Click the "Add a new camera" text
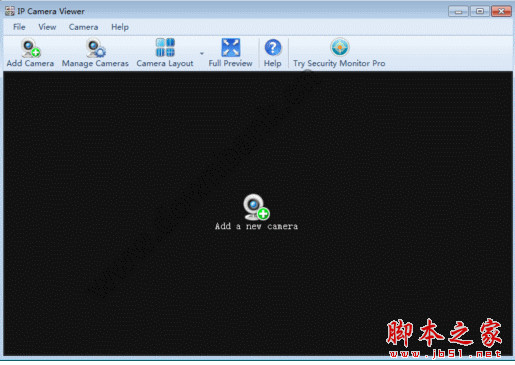 tap(256, 226)
